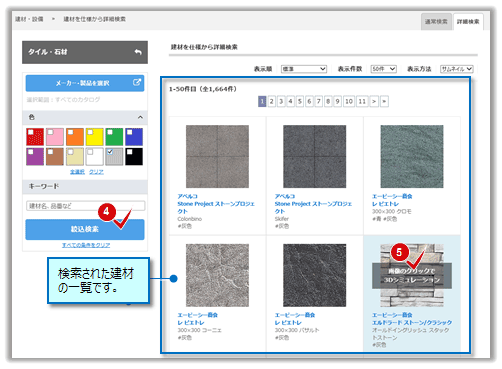The height and width of the screenshot is (369, 502).
Task: Open the 表示件数 items-per-page dropdown
Action: 383,69
